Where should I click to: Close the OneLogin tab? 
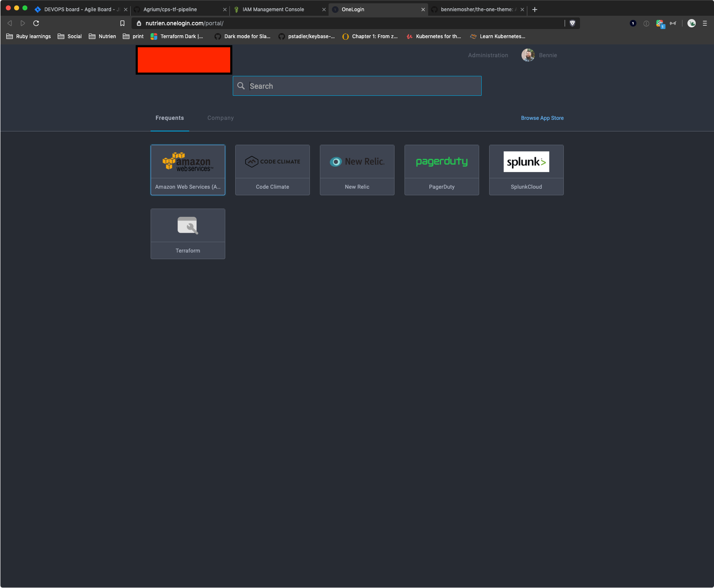[x=423, y=10]
